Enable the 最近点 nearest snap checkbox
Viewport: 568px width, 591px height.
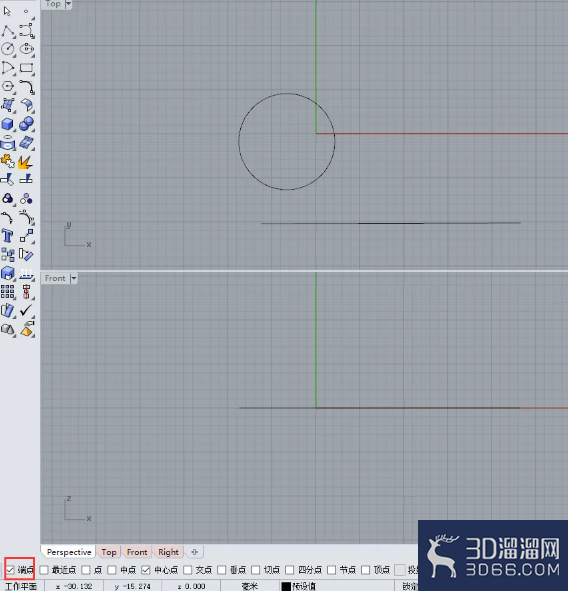pos(44,570)
